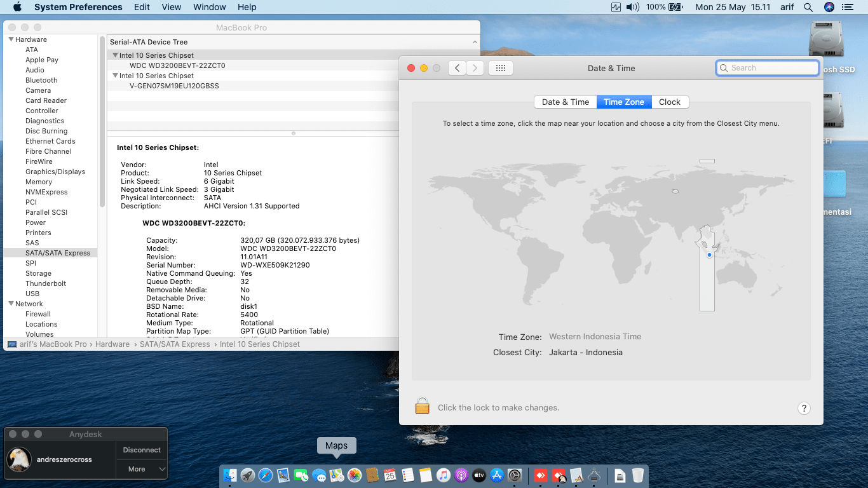
Task: Launch Safari from the Dock
Action: [266, 475]
